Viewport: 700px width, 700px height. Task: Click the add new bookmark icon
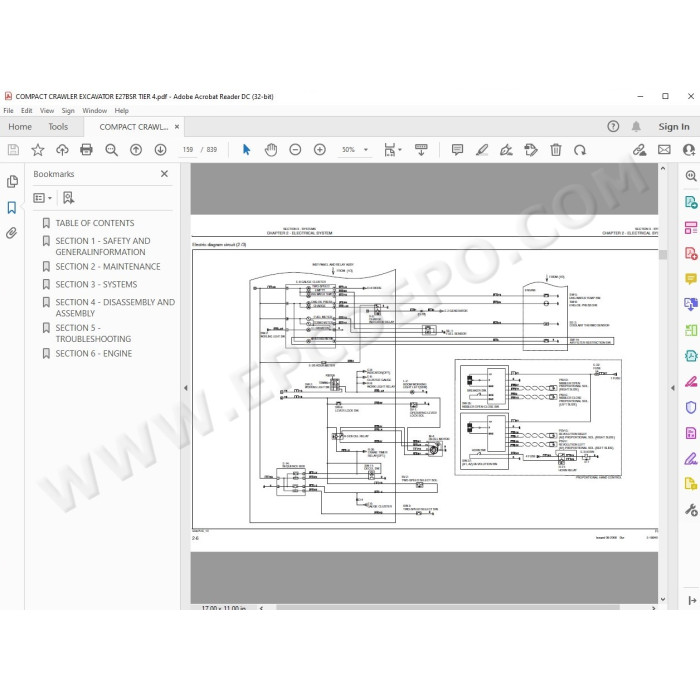(68, 198)
